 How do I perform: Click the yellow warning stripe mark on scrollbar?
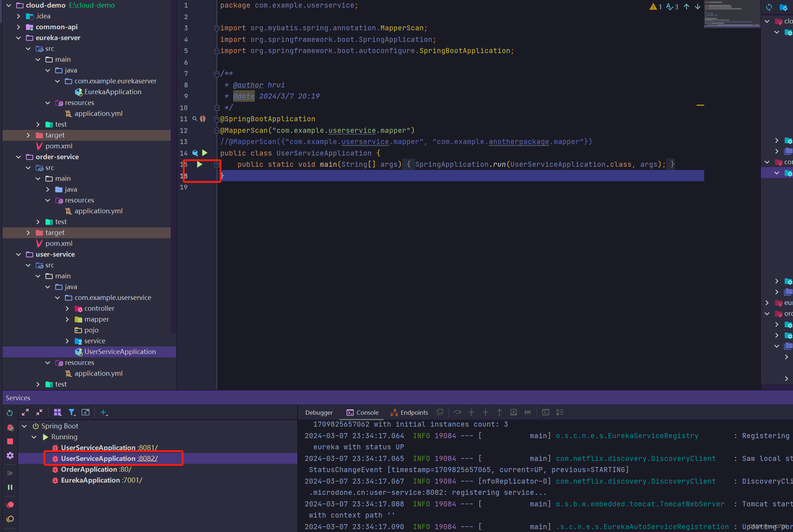point(700,105)
